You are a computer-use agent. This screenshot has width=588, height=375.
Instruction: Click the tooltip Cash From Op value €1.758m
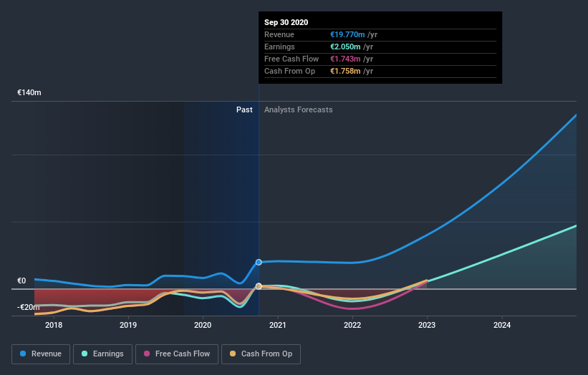(345, 71)
